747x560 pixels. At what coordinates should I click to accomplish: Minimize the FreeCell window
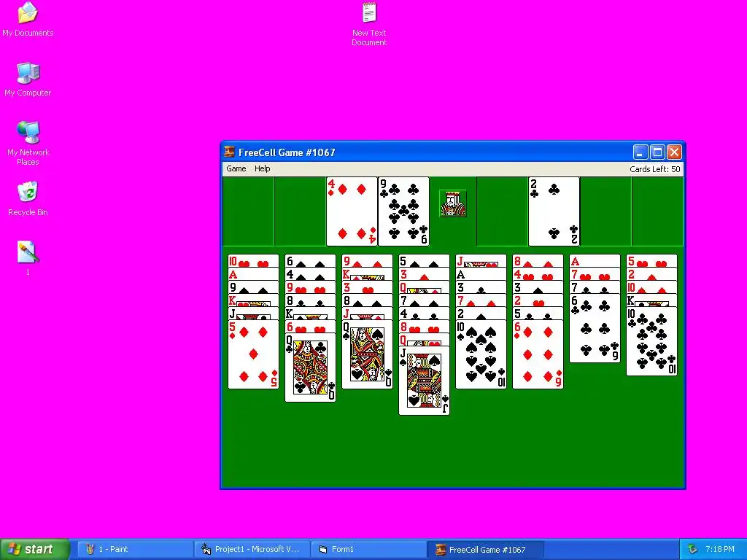pyautogui.click(x=640, y=152)
